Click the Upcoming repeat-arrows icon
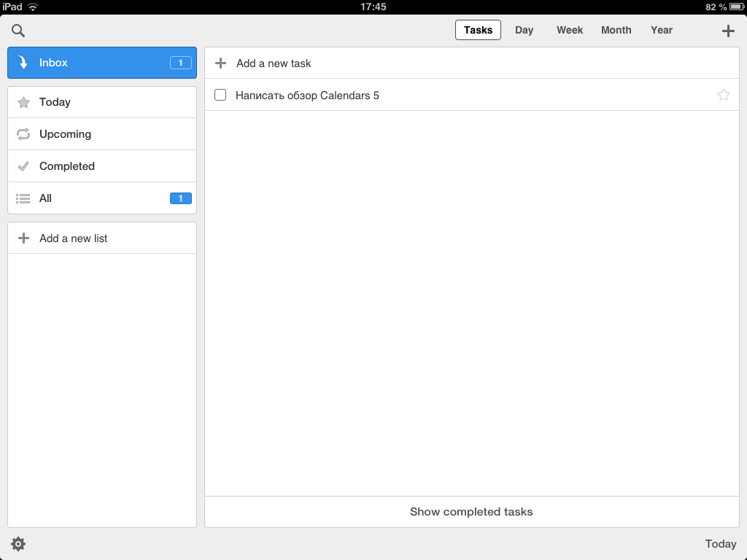Viewport: 747px width, 560px height. pyautogui.click(x=23, y=134)
